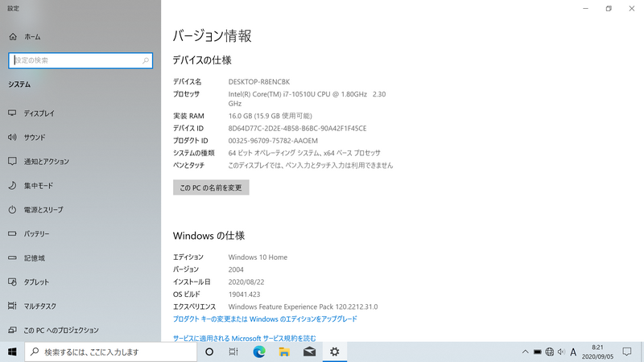
Task: Click the magnifier icon in settings search
Action: pos(146,60)
